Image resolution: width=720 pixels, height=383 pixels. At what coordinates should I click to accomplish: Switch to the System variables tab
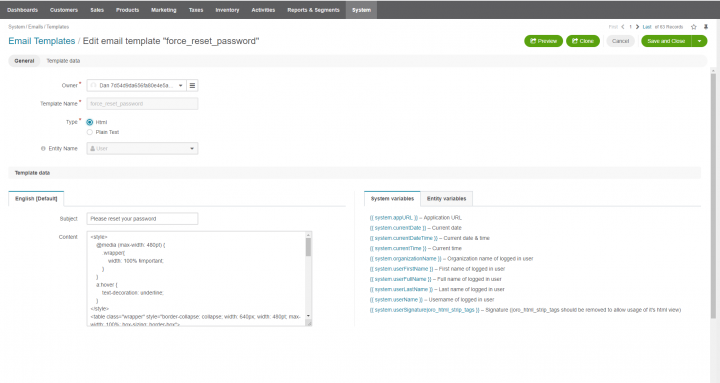(x=392, y=198)
